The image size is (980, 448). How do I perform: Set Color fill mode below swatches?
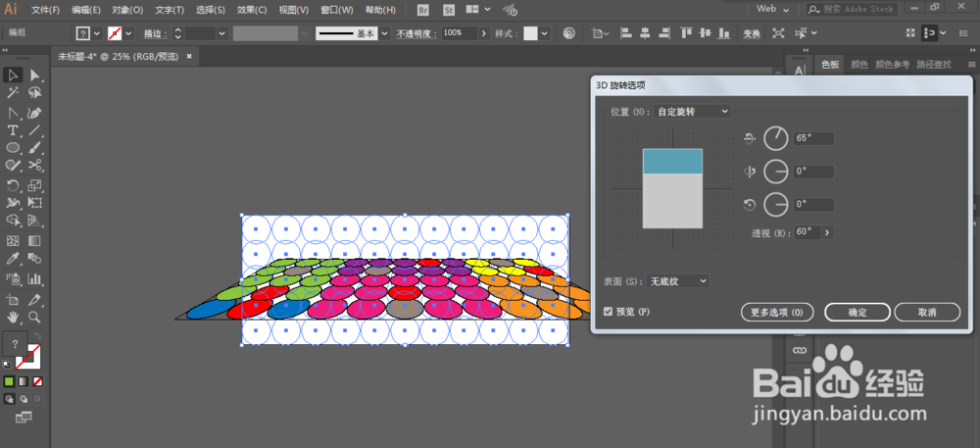(10, 381)
